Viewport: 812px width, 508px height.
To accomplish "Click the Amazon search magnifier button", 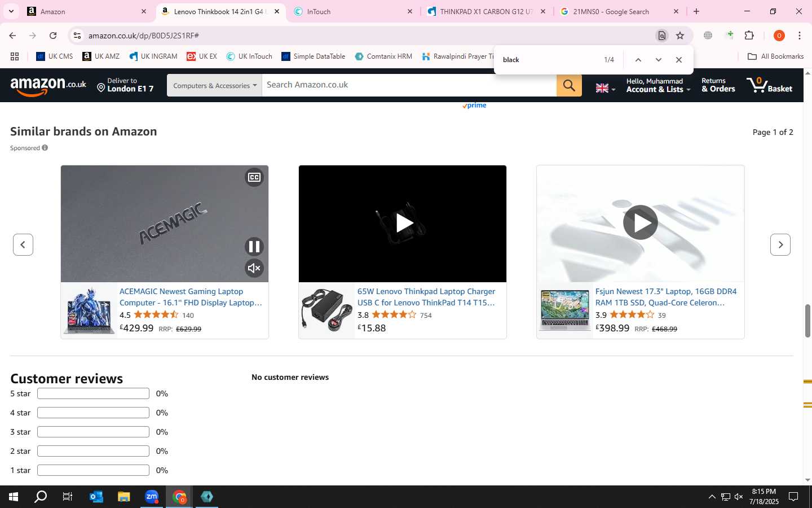I will click(569, 85).
